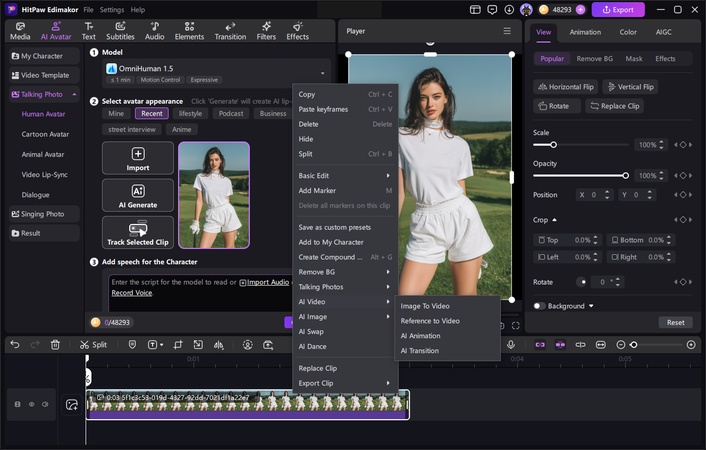Toggle Crop keyframe diamond
706x450 pixels.
coord(683,219)
